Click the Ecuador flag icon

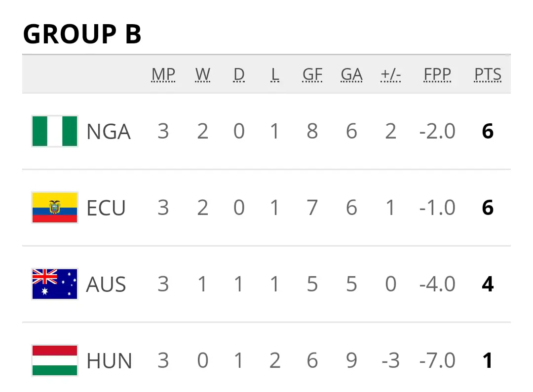coord(55,208)
